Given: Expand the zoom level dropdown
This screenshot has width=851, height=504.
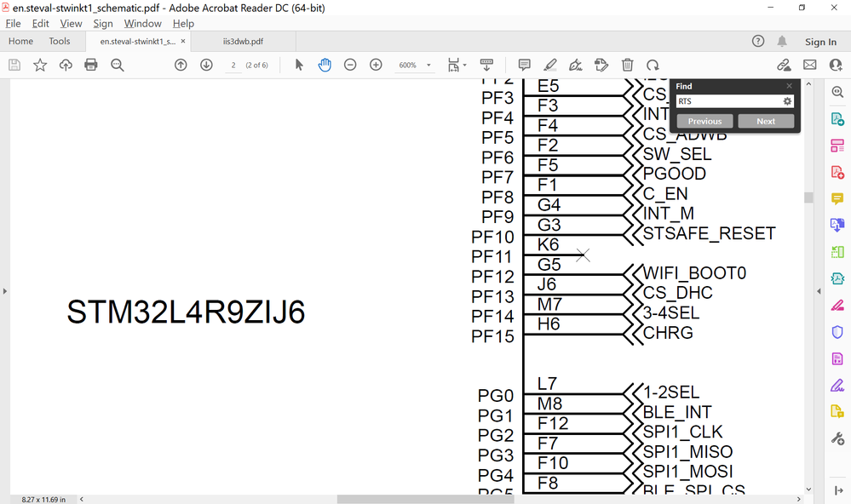Looking at the screenshot, I should pos(428,65).
